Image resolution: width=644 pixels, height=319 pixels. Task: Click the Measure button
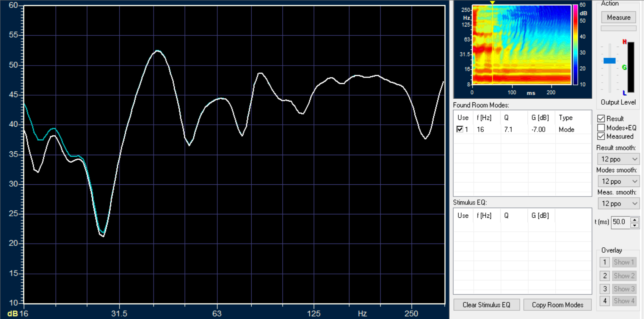pyautogui.click(x=619, y=17)
